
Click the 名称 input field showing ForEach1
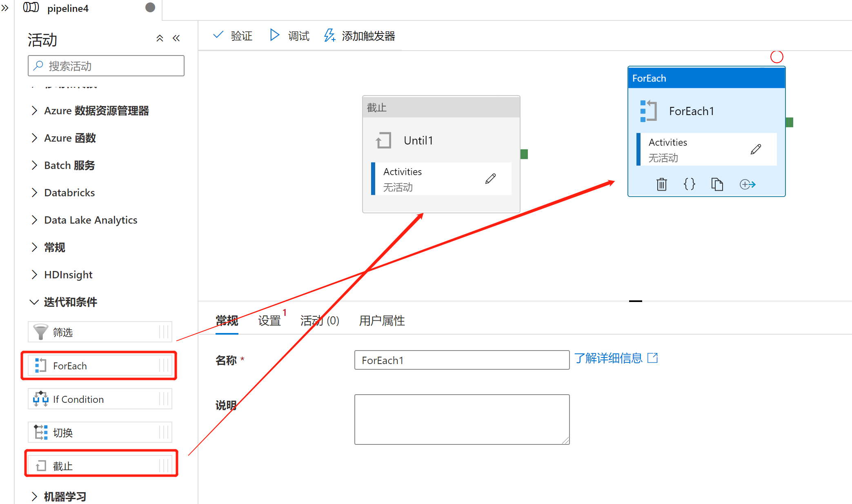pyautogui.click(x=461, y=360)
